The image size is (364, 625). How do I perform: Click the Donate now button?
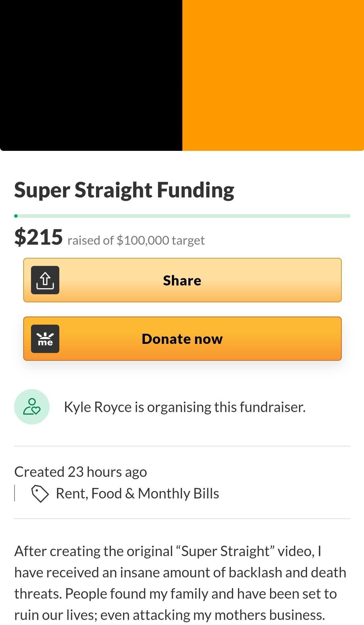[x=182, y=338]
